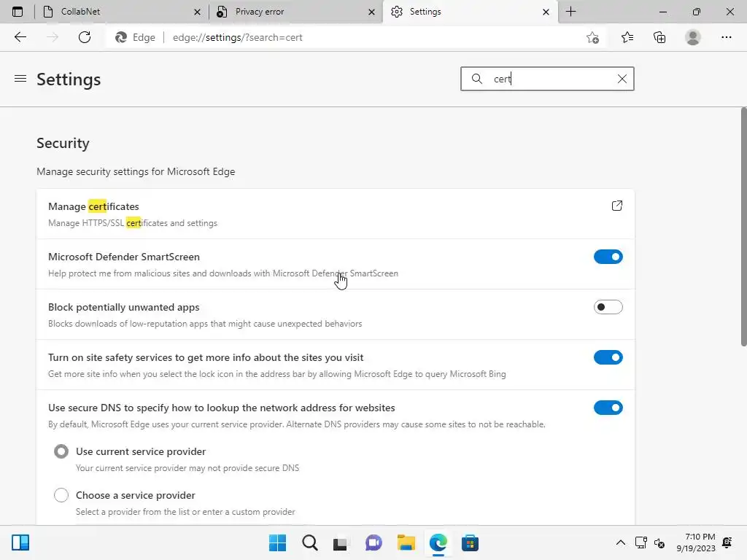The width and height of the screenshot is (747, 560).
Task: Click Block potentially unwanted apps label
Action: [124, 307]
